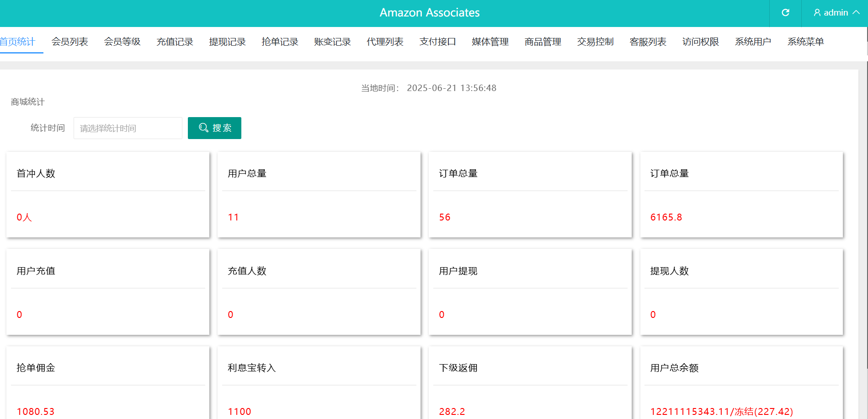Switch to 首页统计 tab
The height and width of the screenshot is (419, 868).
tap(17, 42)
